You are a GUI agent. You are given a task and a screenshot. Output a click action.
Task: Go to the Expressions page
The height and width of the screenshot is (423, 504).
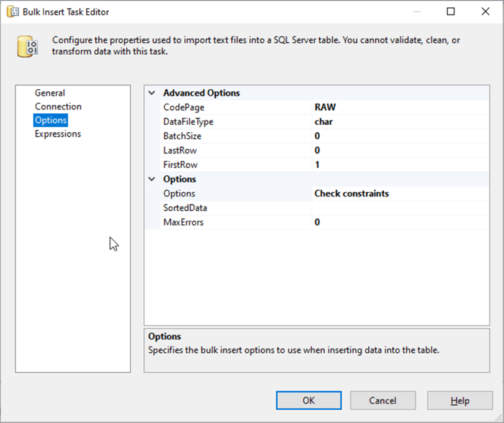point(58,134)
